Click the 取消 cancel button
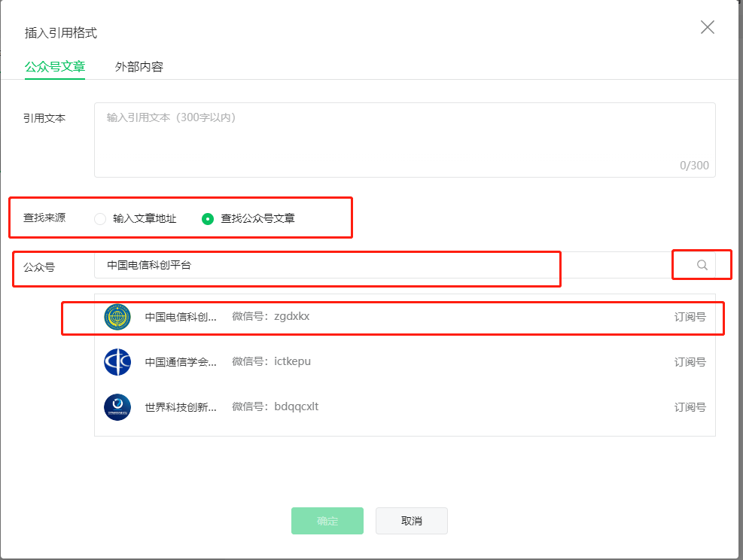The width and height of the screenshot is (743, 560). [x=411, y=521]
